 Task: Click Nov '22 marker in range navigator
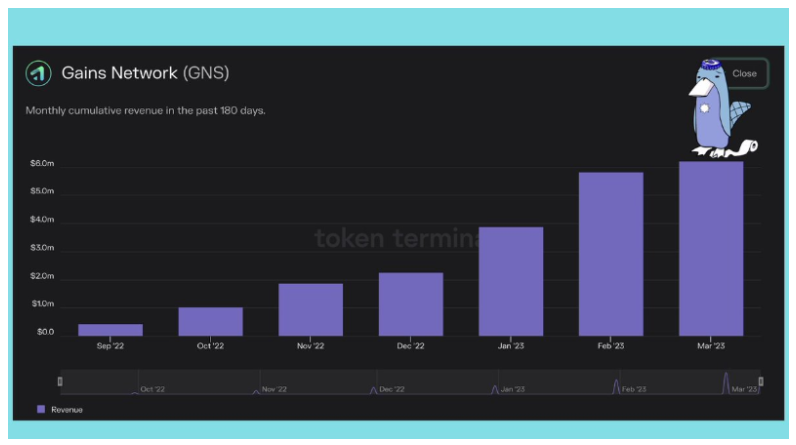pos(274,389)
